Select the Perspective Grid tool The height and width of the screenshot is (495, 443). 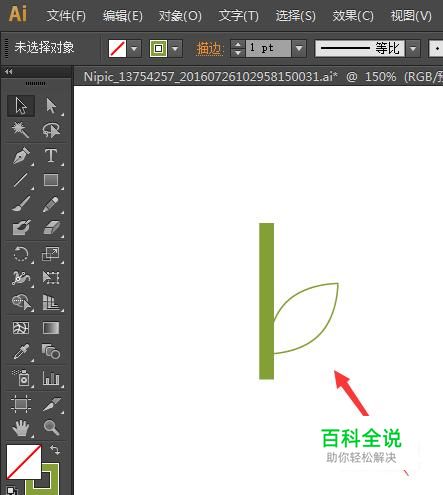[x=51, y=302]
